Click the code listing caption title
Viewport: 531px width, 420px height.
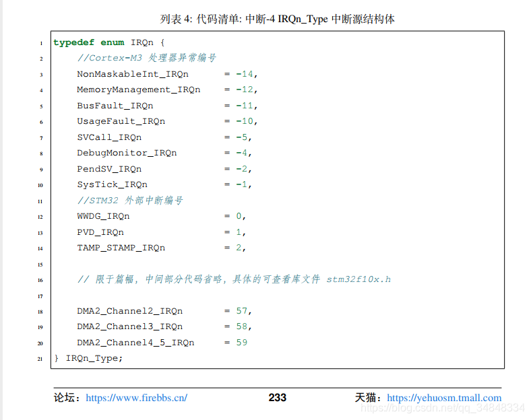point(278,20)
